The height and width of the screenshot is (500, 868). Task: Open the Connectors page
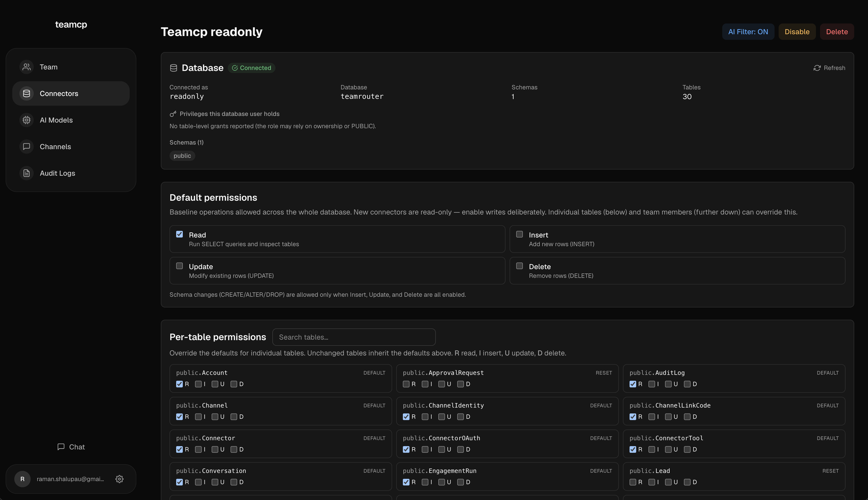click(71, 93)
